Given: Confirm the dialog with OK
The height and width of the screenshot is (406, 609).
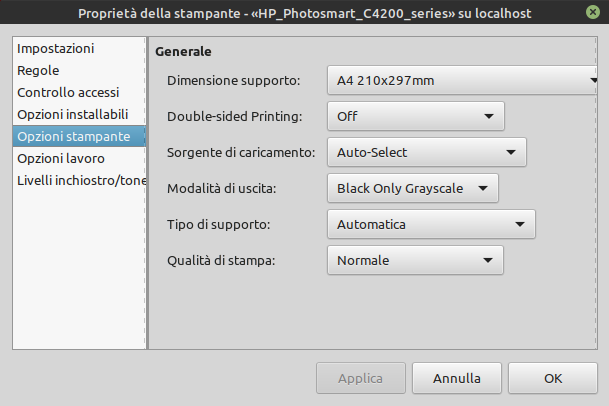Looking at the screenshot, I should tap(553, 378).
